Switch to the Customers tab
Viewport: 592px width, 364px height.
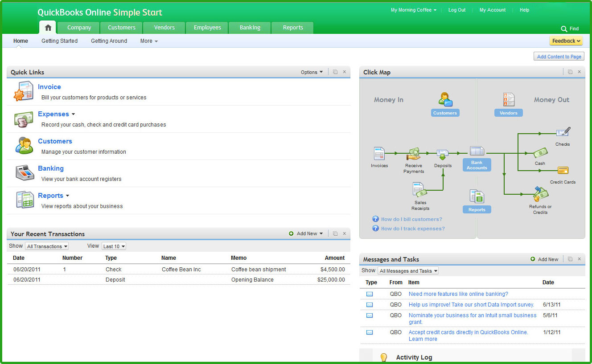pos(121,28)
